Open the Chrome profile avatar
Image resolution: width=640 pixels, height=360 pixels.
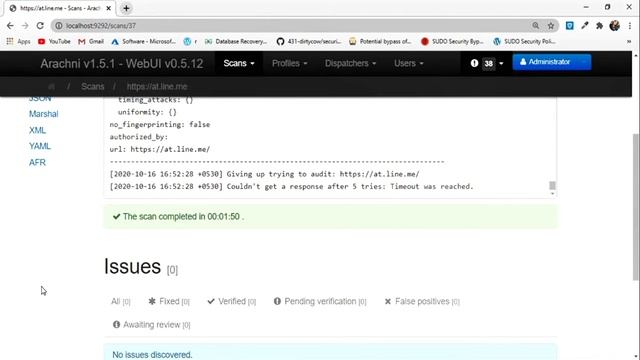point(614,26)
